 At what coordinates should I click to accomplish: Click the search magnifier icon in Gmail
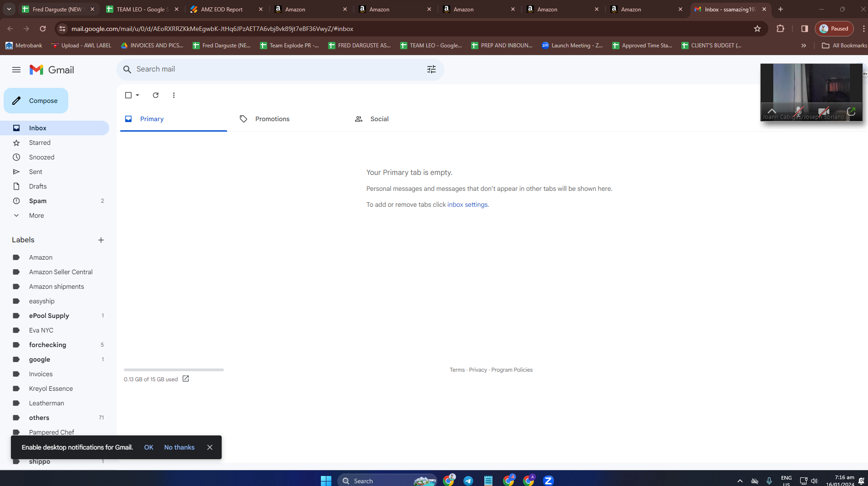tap(127, 69)
